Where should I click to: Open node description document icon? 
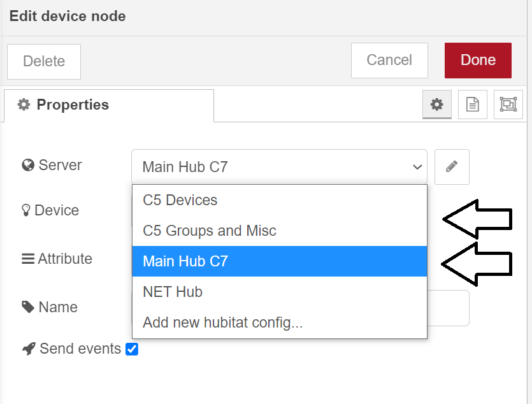[x=472, y=105]
